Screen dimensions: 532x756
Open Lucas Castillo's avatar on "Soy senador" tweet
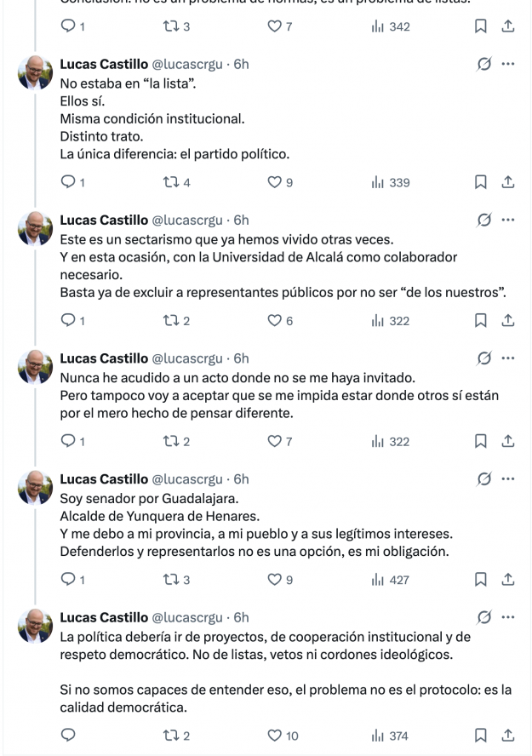[x=36, y=490]
